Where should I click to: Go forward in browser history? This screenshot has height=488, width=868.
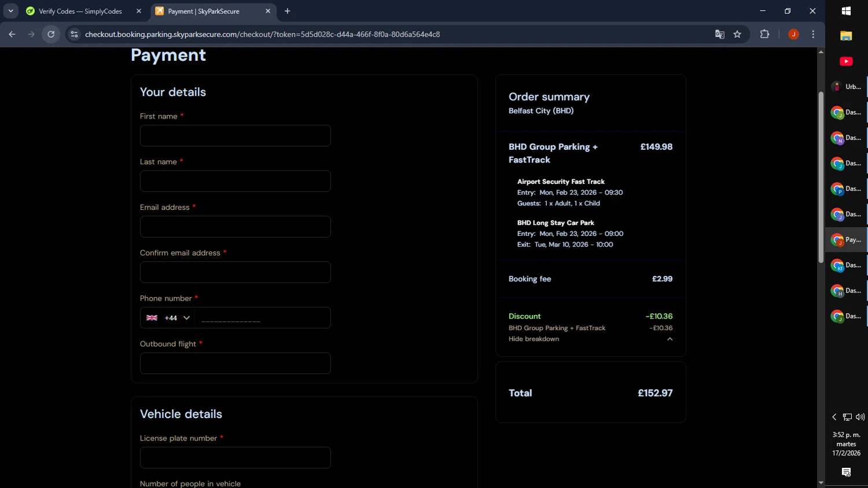31,34
